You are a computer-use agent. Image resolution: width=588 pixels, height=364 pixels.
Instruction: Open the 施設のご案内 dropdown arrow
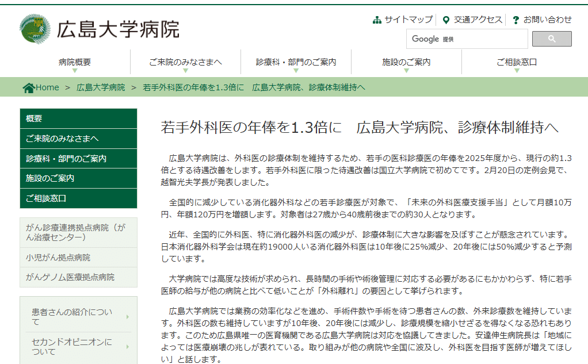[406, 70]
